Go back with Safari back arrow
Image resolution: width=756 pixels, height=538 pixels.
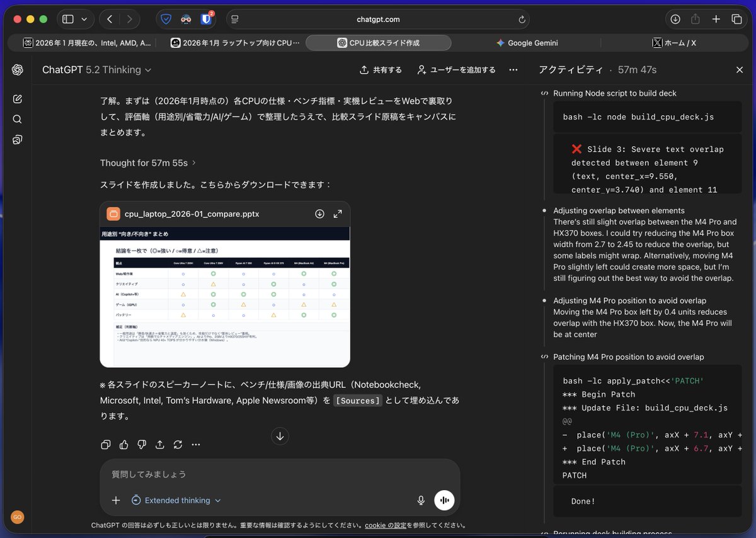click(110, 20)
